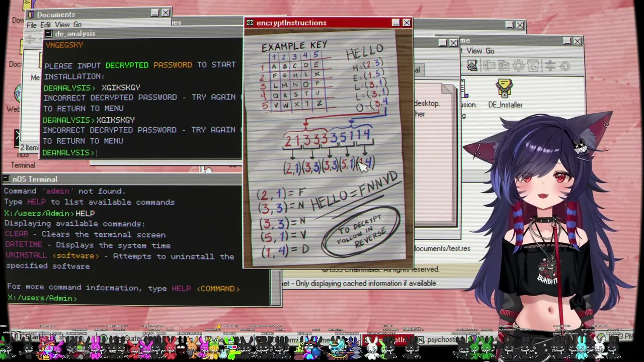Click the first XGIKSKGY entry after 'DEANALYSIS> '
Viewport: 644px width, 362px height.
[121, 87]
